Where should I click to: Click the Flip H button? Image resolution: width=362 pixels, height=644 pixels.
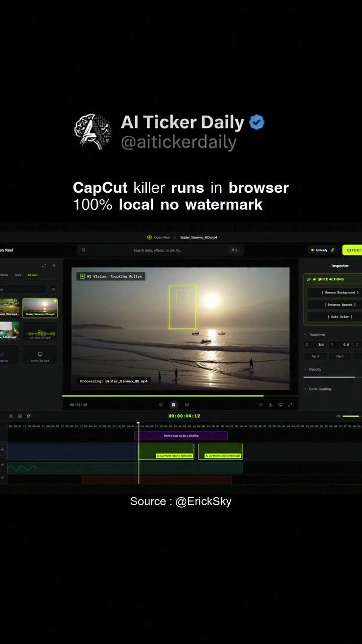tap(315, 356)
